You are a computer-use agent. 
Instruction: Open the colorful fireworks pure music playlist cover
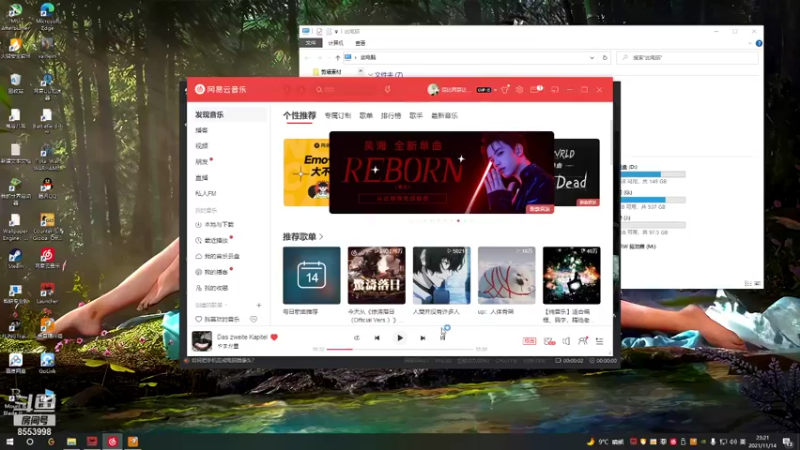click(571, 276)
